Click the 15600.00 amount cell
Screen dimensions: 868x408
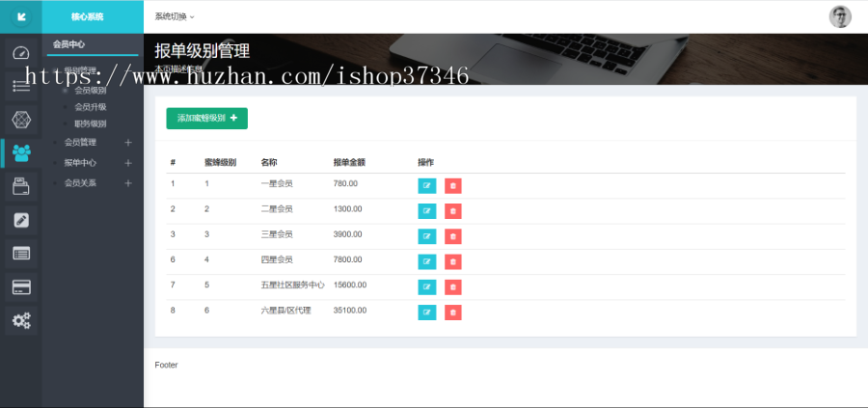coord(350,285)
